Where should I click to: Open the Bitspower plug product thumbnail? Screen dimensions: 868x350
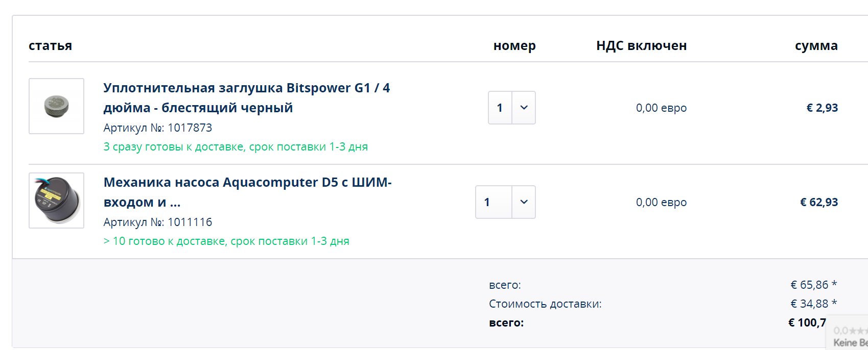56,106
